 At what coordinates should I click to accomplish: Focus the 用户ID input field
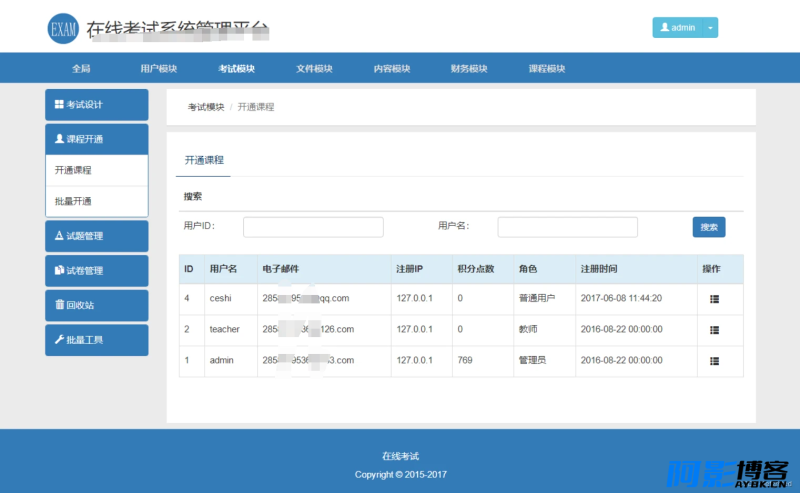[x=313, y=227]
